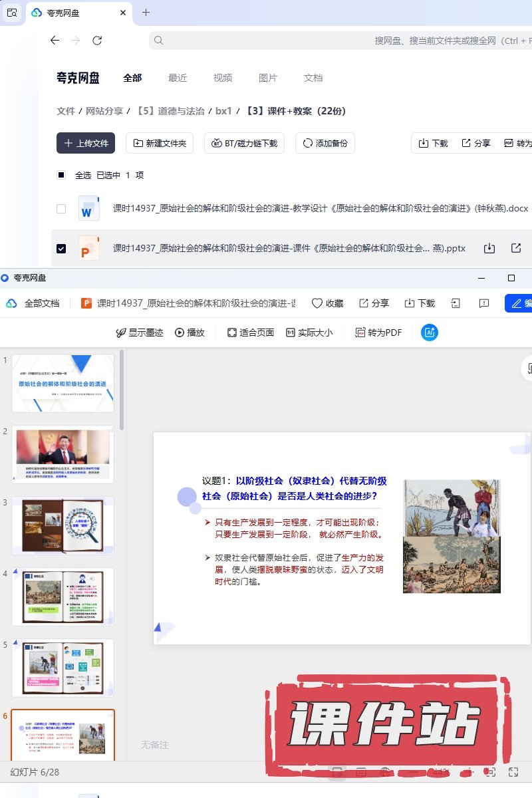Click the 新建文件夹 button
The width and height of the screenshot is (532, 798).
(x=160, y=143)
